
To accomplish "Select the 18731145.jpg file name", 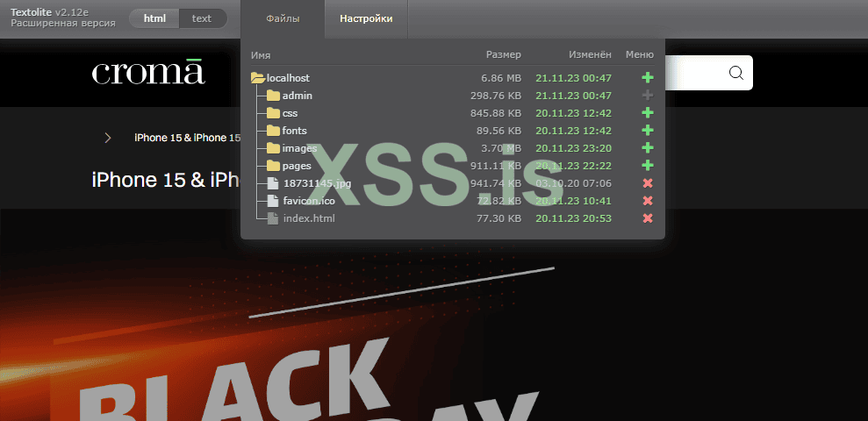I will [x=317, y=183].
